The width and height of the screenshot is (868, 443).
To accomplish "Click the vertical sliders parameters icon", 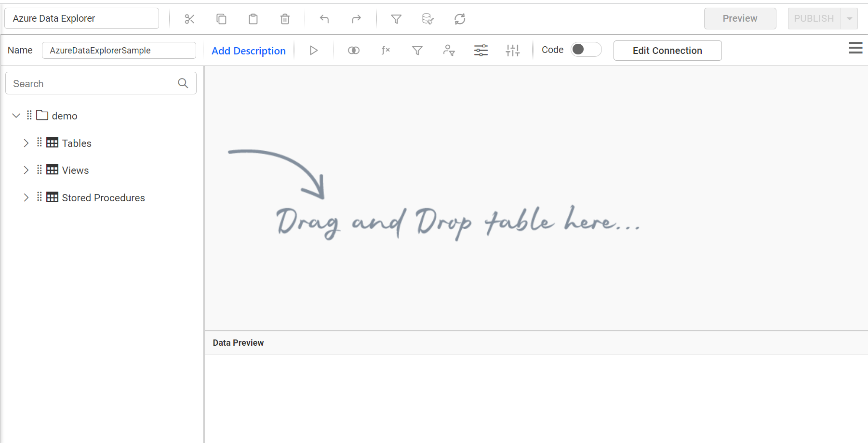I will (513, 50).
